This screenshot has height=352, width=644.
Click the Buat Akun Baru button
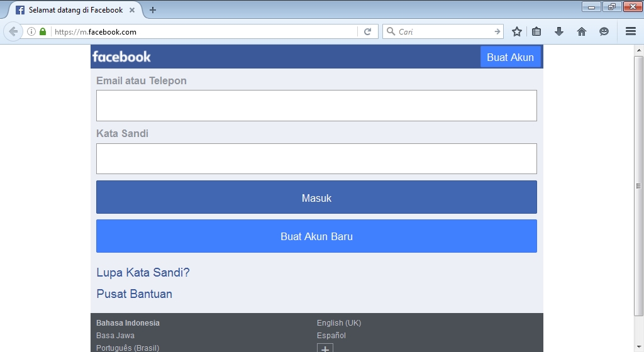pyautogui.click(x=316, y=236)
